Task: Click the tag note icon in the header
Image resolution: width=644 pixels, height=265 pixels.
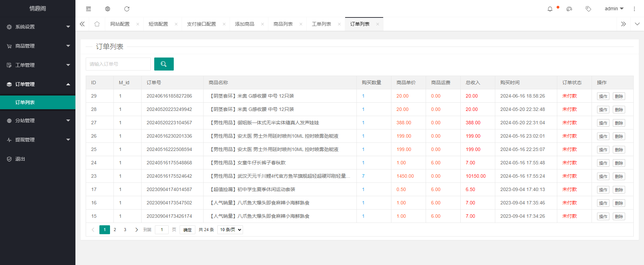Action: [x=588, y=9]
